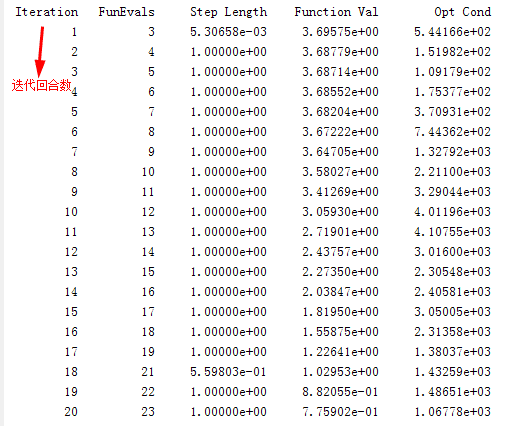The height and width of the screenshot is (426, 521).
Task: Click the Function Val column header
Action: pyautogui.click(x=336, y=12)
